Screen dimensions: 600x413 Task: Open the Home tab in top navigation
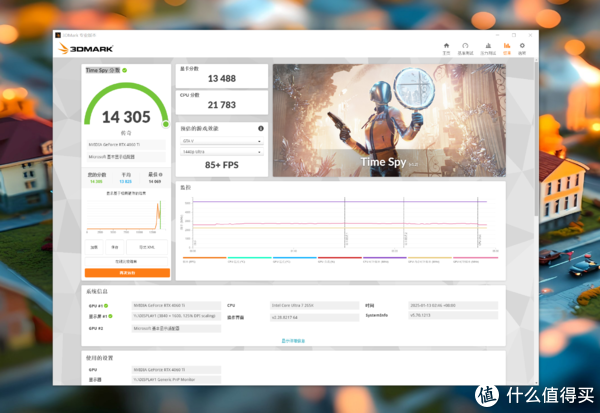(445, 46)
